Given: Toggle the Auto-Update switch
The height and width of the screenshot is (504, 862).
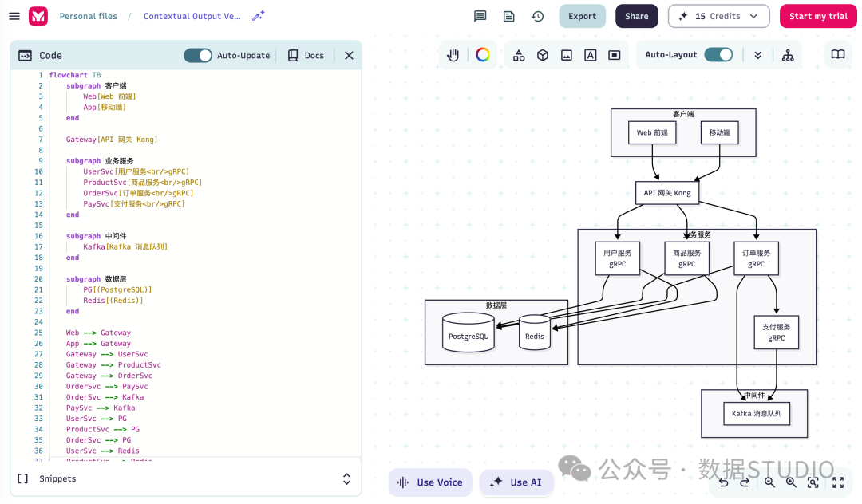Looking at the screenshot, I should [198, 56].
